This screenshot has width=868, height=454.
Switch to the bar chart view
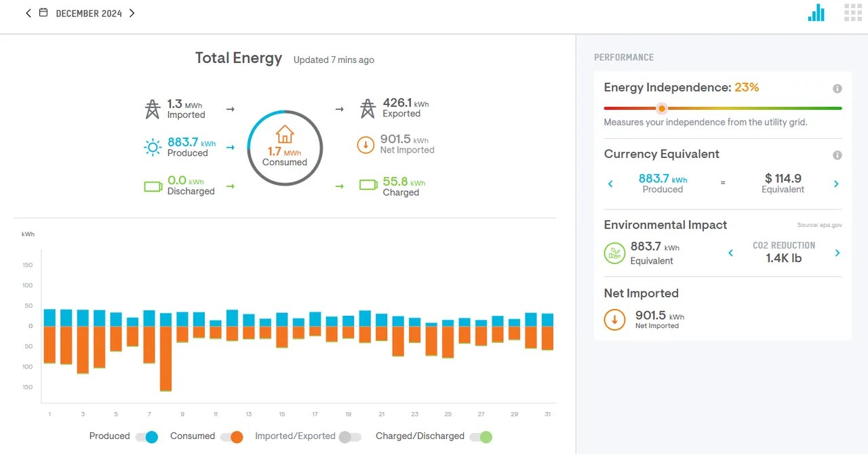[816, 13]
